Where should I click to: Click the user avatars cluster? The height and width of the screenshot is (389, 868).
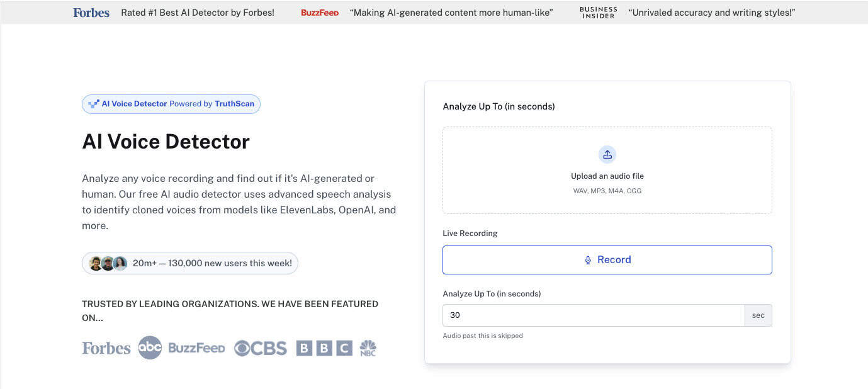coord(108,263)
